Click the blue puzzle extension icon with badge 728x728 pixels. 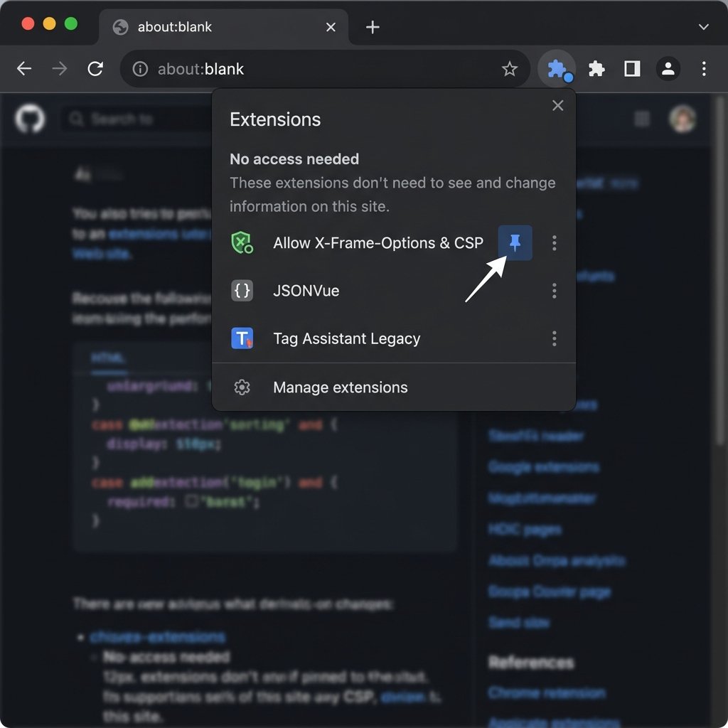[x=557, y=69]
